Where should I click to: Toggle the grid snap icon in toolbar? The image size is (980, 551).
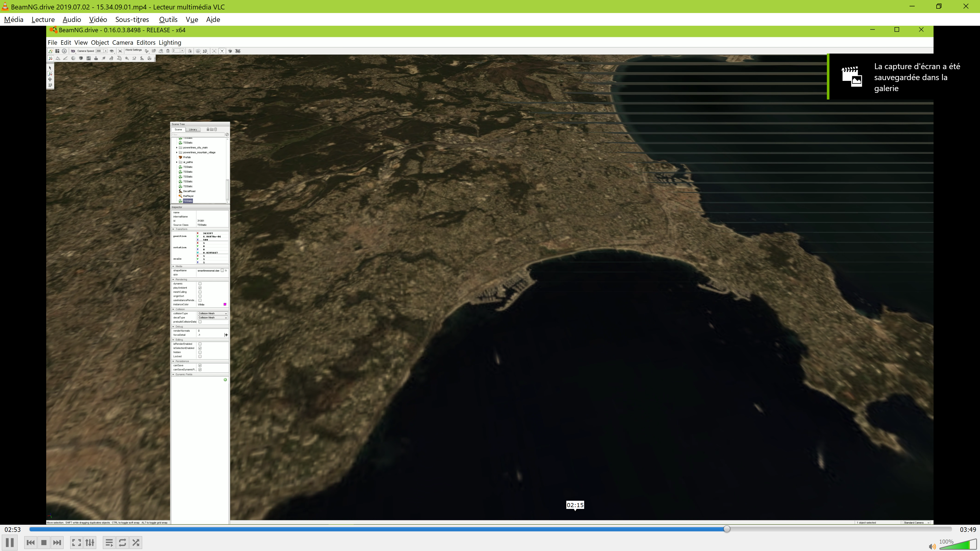[154, 51]
